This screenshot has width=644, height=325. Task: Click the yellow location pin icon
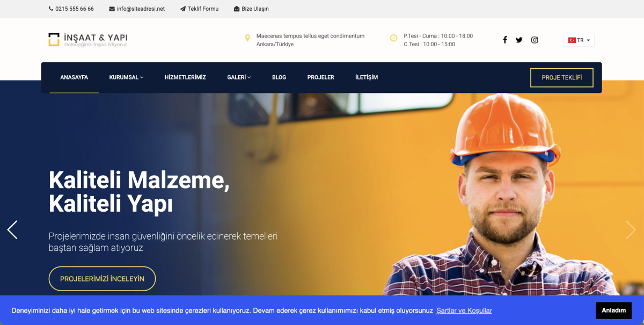pyautogui.click(x=247, y=38)
